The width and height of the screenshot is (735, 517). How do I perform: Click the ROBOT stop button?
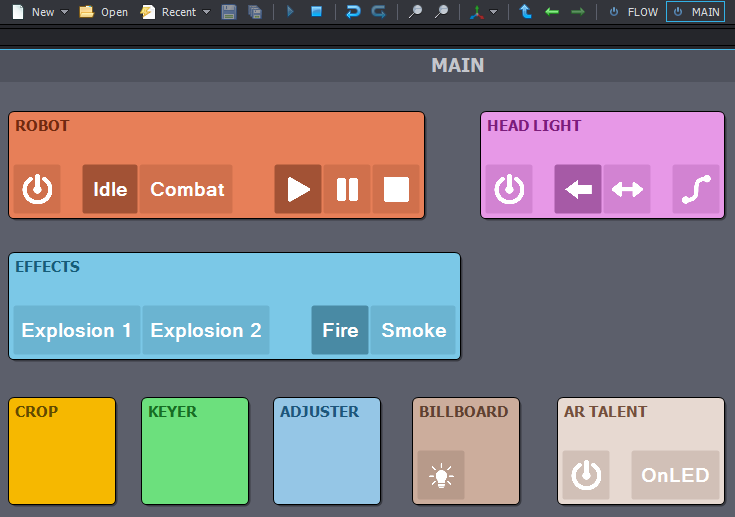(396, 189)
